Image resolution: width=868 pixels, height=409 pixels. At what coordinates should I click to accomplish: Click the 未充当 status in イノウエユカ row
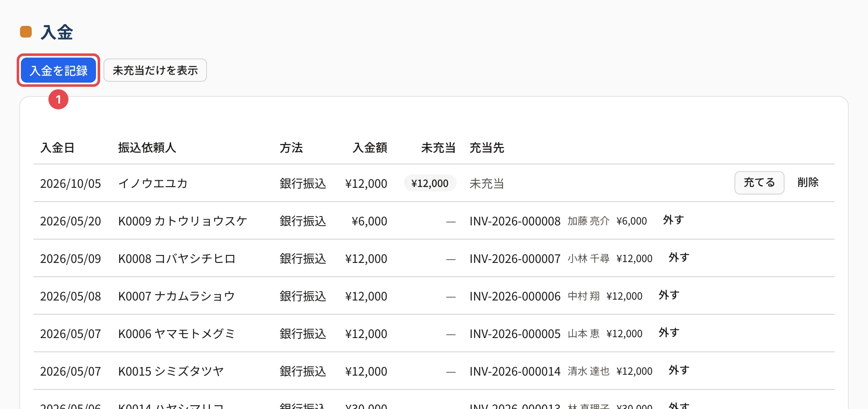point(487,184)
